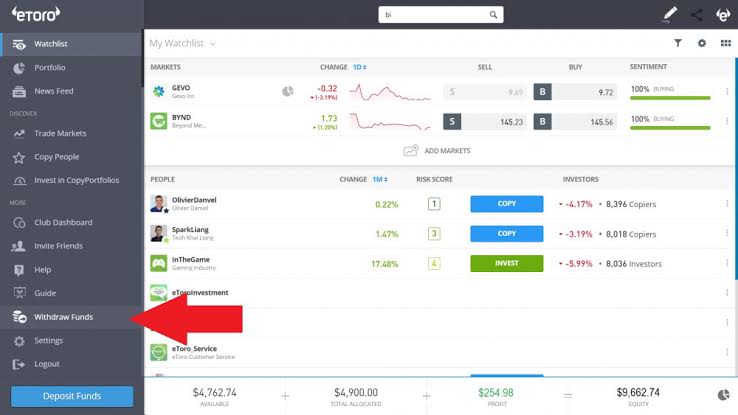Open SparkLiang profile avatar
This screenshot has height=415, width=738.
click(159, 233)
